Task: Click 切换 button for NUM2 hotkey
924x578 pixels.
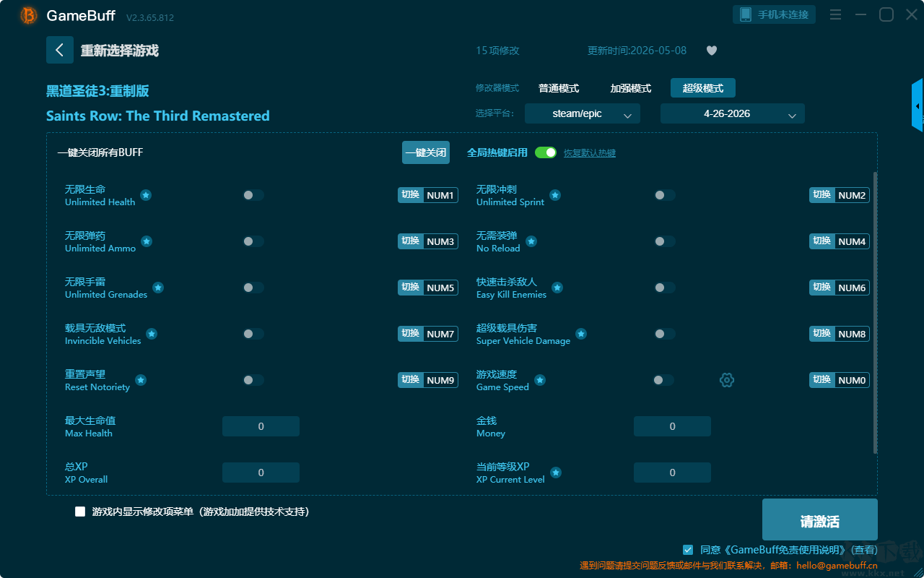Action: [821, 195]
